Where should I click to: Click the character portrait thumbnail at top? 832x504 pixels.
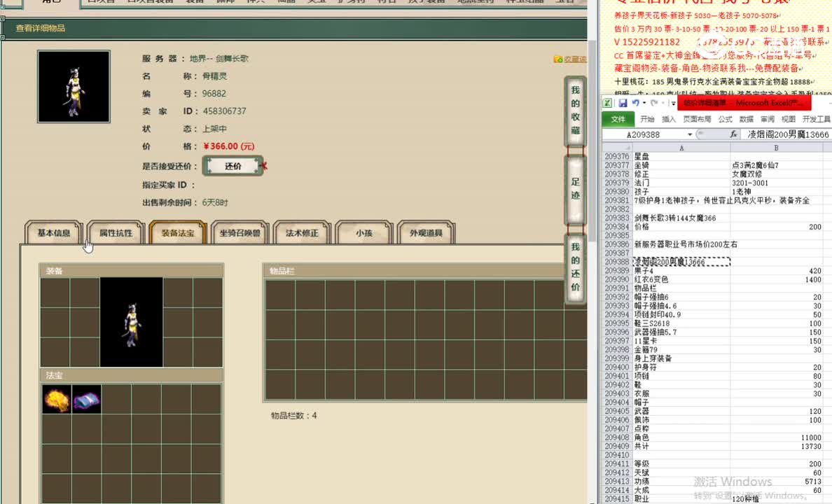pos(74,87)
